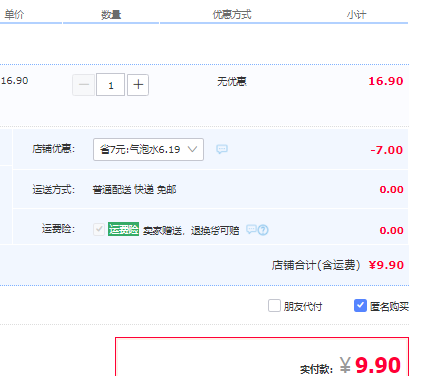Click the quantity input field showing 1
421x376 pixels.
pos(110,85)
